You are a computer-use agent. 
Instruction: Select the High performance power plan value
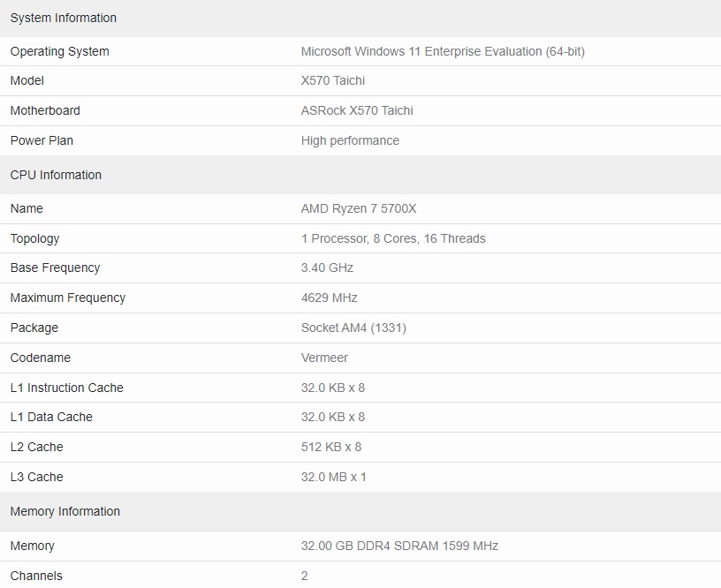pos(350,140)
